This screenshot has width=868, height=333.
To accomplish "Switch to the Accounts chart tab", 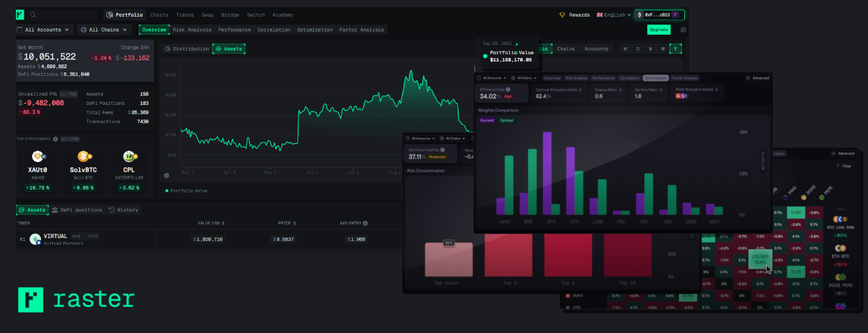I will click(x=596, y=49).
